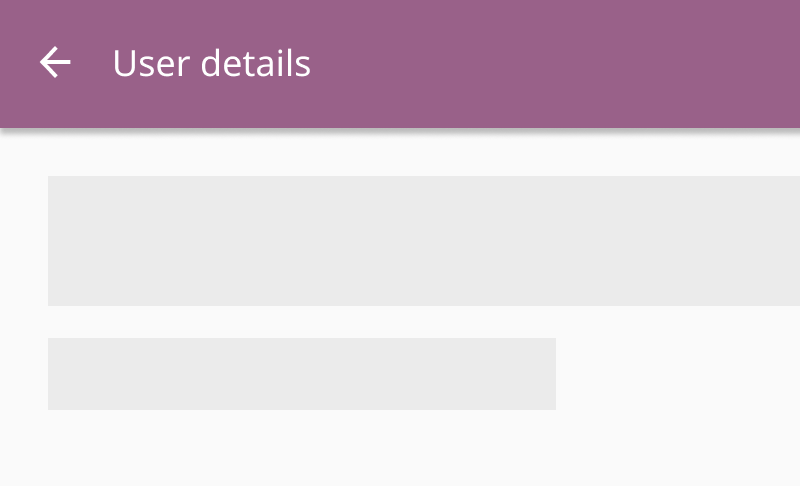The width and height of the screenshot is (800, 486).
Task: Tap empty area of purple header
Action: (x=560, y=64)
